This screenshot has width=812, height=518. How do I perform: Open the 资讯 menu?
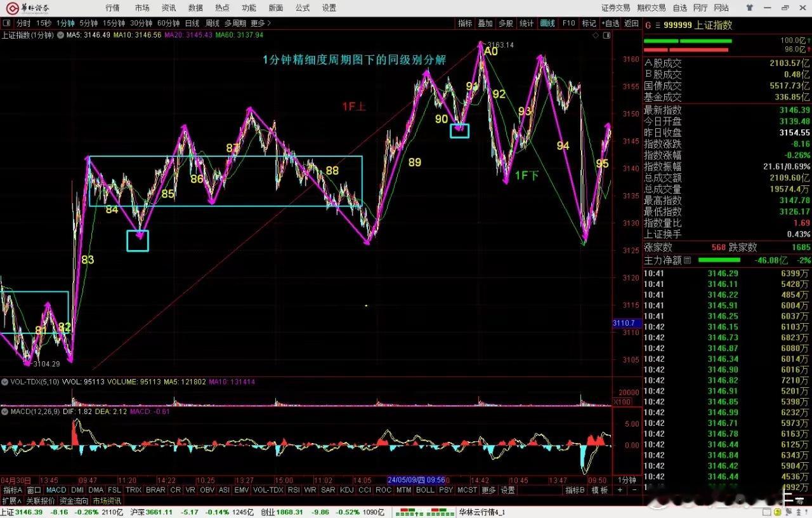169,8
